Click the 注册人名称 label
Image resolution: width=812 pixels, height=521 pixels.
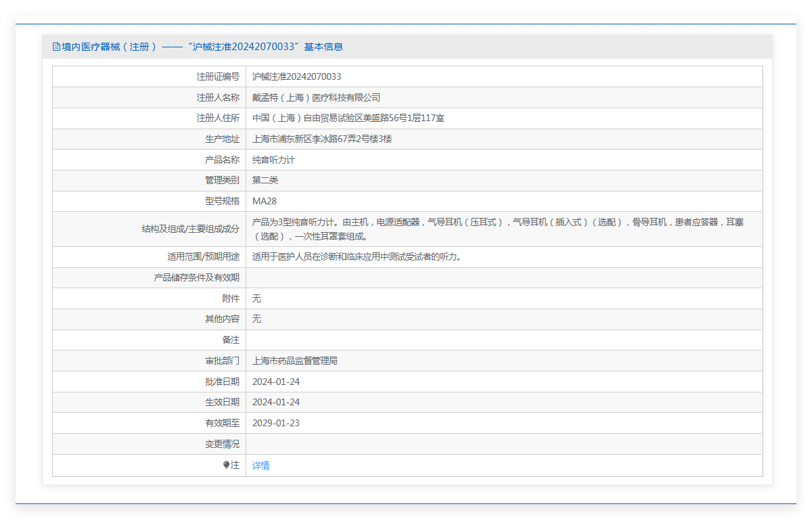tap(218, 97)
